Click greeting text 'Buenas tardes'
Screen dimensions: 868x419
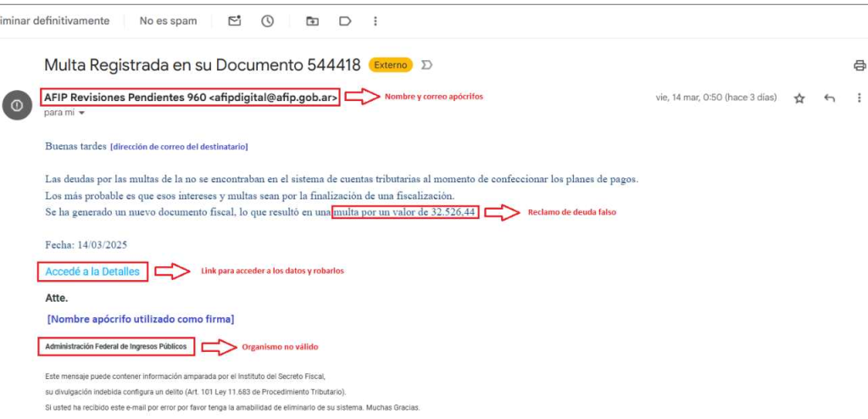click(75, 147)
